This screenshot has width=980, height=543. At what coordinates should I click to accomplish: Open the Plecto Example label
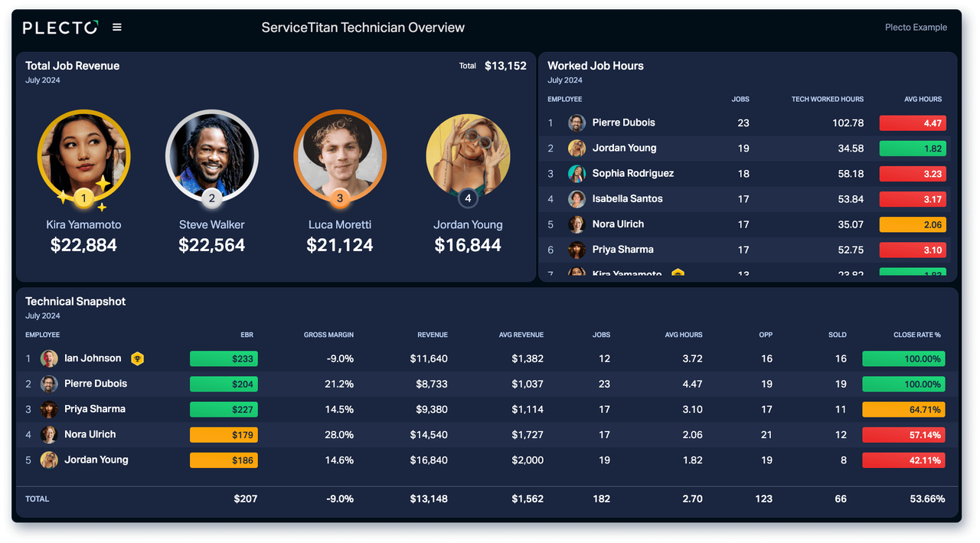pos(916,28)
